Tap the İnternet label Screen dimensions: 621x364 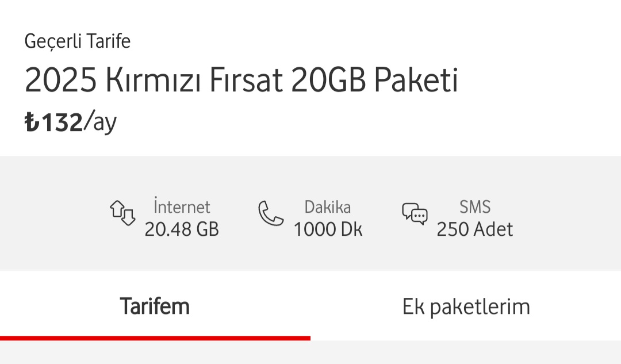(182, 206)
